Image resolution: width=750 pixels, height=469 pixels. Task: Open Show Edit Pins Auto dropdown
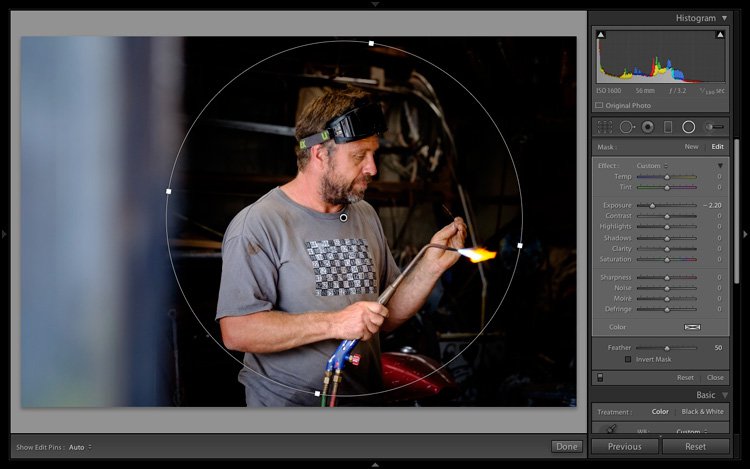pyautogui.click(x=78, y=447)
